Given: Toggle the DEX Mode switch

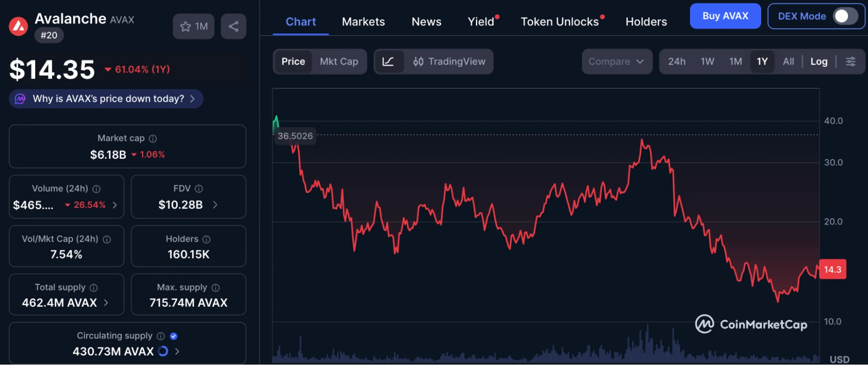Looking at the screenshot, I should pyautogui.click(x=845, y=16).
